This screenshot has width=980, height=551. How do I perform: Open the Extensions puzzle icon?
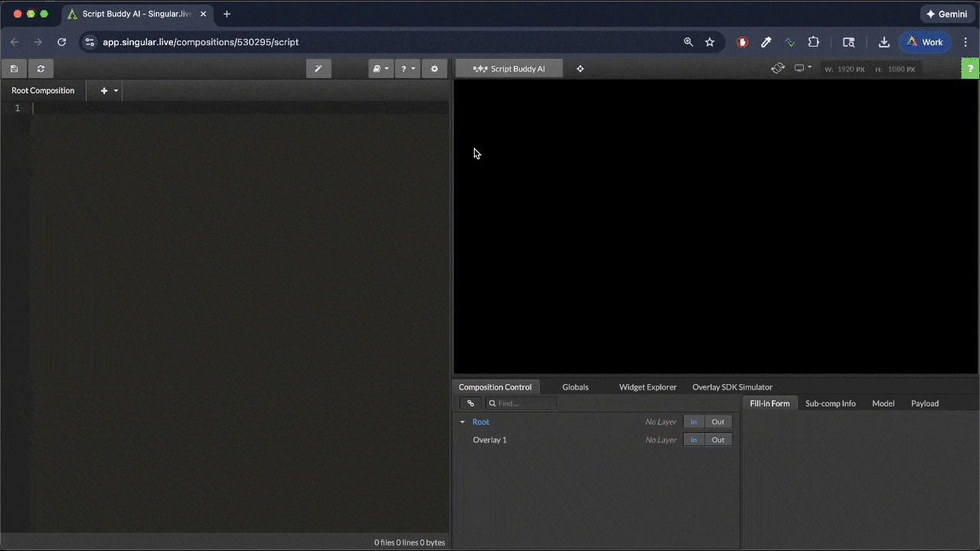814,42
